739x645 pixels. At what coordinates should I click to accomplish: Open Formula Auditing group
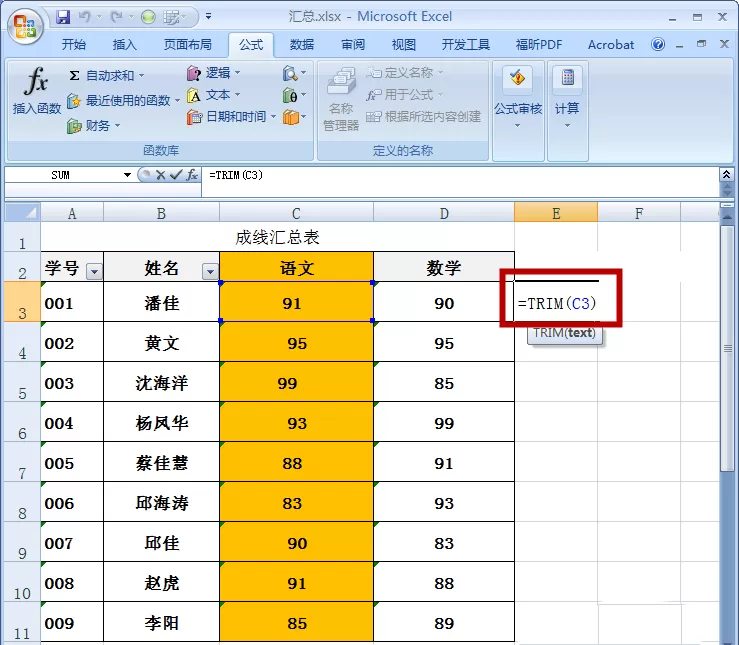tap(518, 98)
